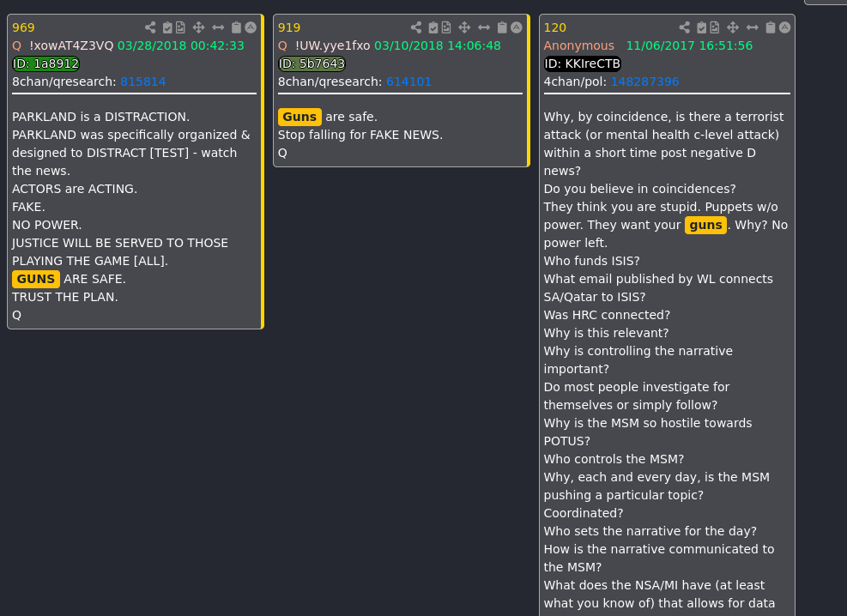Click the image file icon on post 120

pyautogui.click(x=715, y=27)
